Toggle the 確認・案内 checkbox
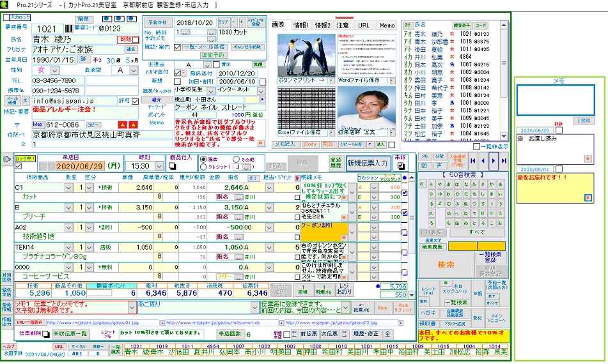 click(178, 47)
